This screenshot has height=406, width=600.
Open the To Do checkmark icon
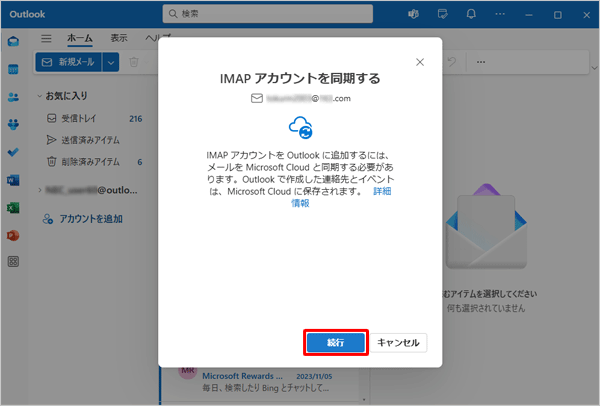pyautogui.click(x=13, y=152)
